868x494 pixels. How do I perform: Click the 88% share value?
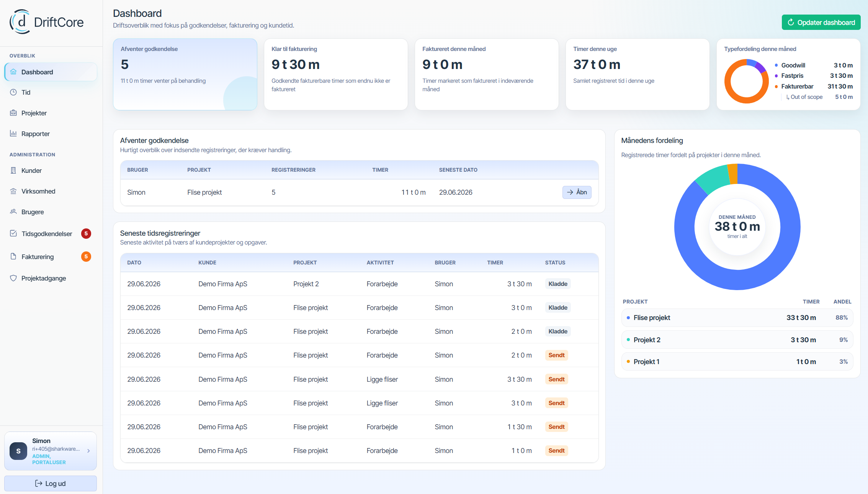coord(842,317)
